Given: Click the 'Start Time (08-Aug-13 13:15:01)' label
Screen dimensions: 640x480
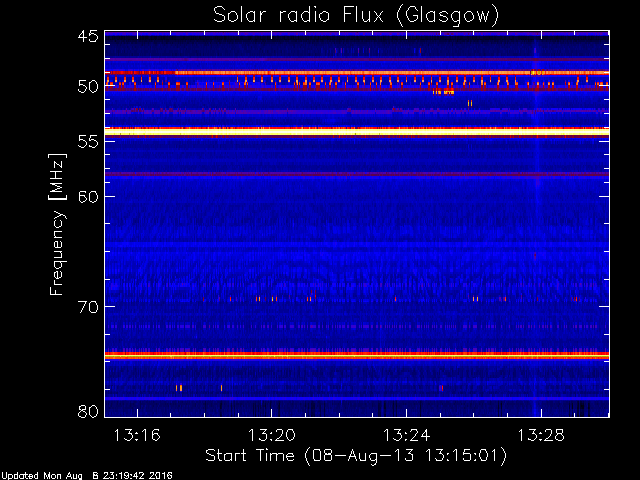Looking at the screenshot, I should point(356,456).
